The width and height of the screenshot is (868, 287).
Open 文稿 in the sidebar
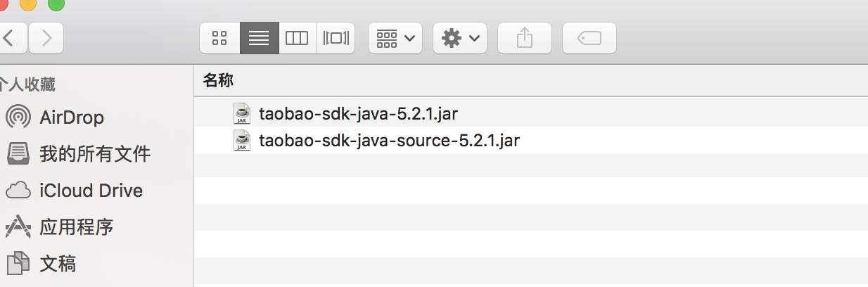pos(58,264)
